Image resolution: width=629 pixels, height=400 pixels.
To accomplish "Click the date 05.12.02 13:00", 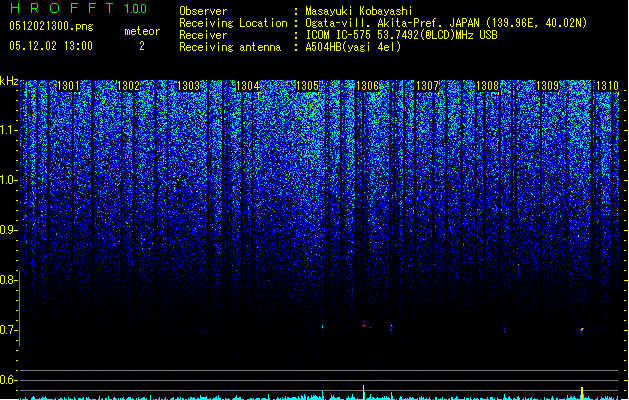I will point(51,46).
